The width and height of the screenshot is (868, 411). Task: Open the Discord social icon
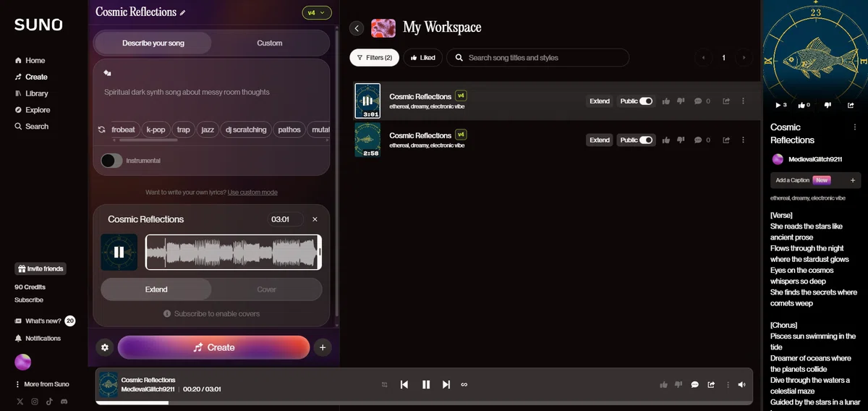64,401
